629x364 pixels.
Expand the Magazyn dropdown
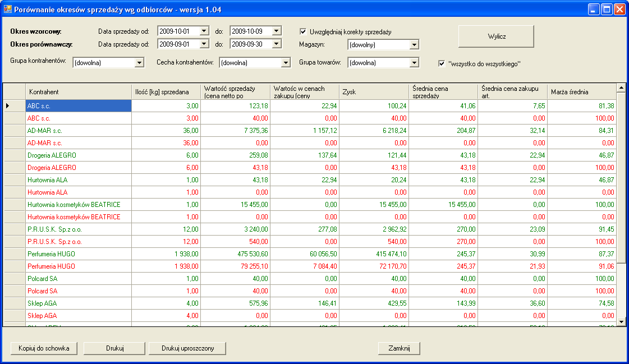pyautogui.click(x=415, y=45)
